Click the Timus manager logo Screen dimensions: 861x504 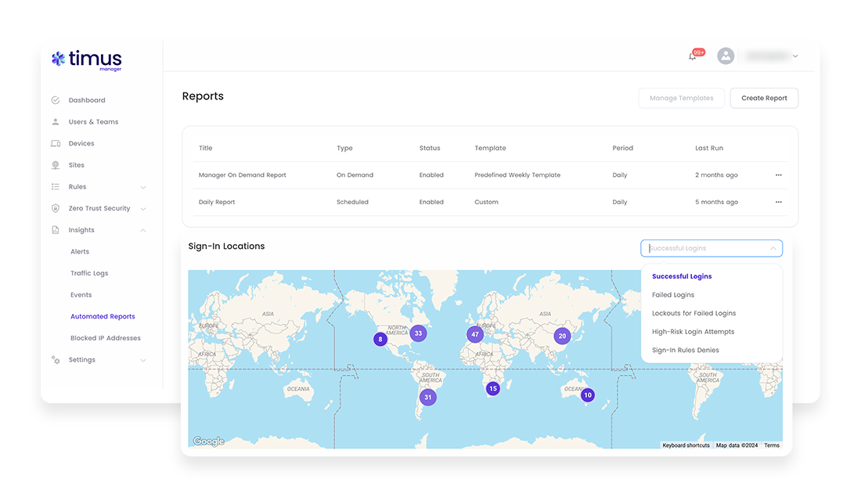pos(86,60)
